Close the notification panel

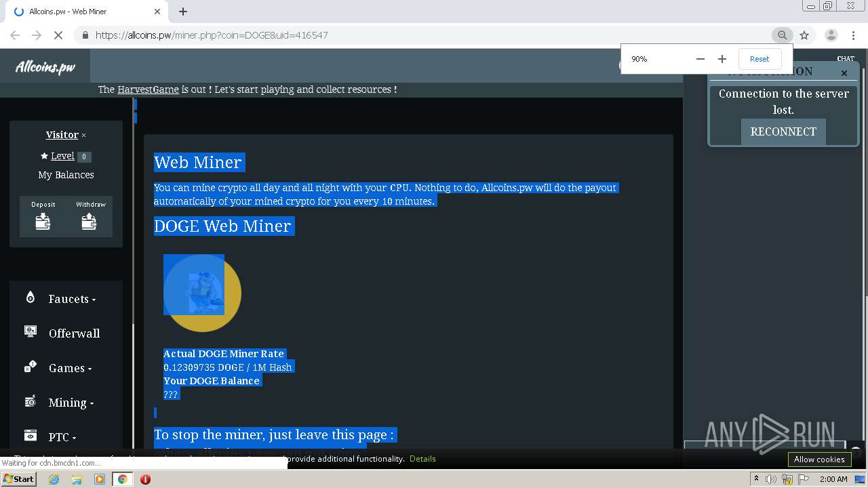pos(844,73)
